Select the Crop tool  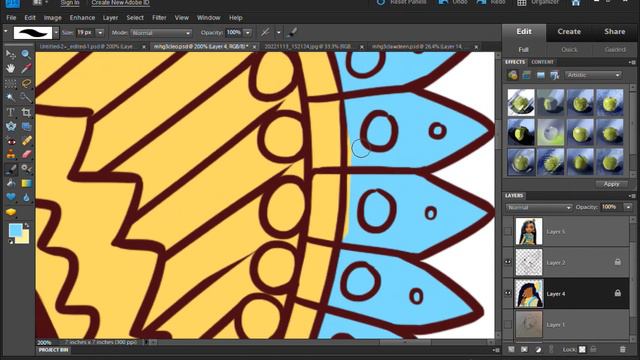coord(26,112)
